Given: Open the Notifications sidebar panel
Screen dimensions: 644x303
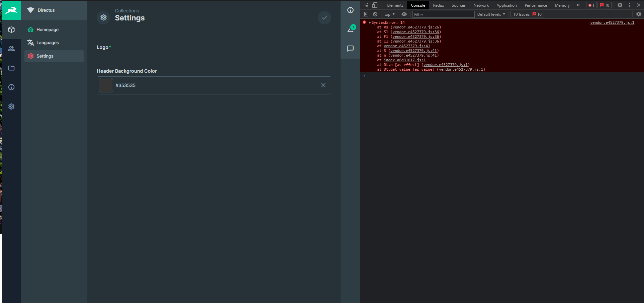Looking at the screenshot, I should point(350,29).
